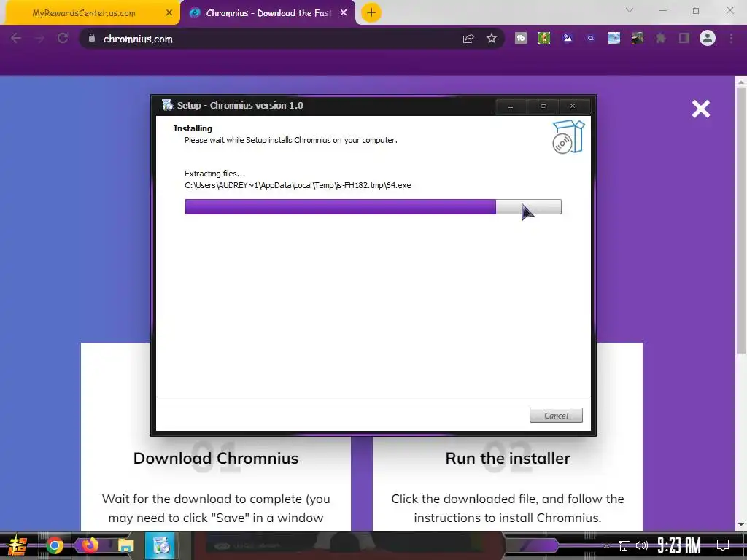Open the light blue photo extension icon
The width and height of the screenshot is (747, 560).
(614, 38)
